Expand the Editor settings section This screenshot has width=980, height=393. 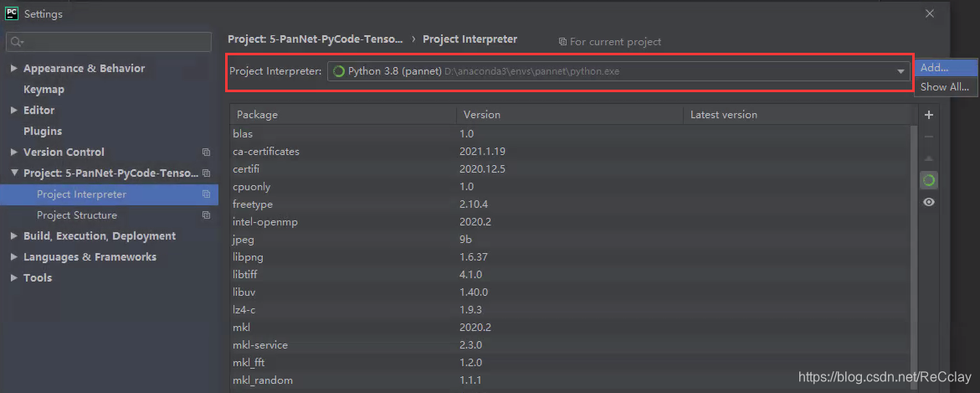(x=13, y=110)
